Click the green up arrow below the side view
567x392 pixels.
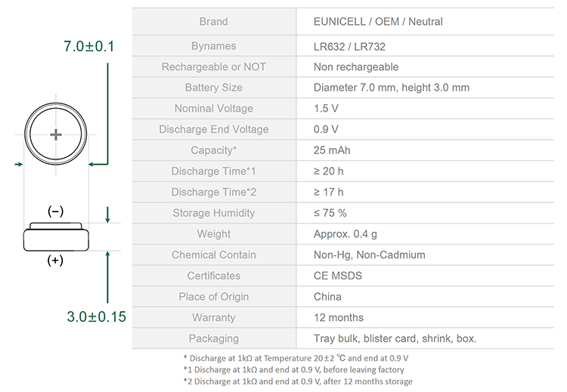click(x=107, y=277)
